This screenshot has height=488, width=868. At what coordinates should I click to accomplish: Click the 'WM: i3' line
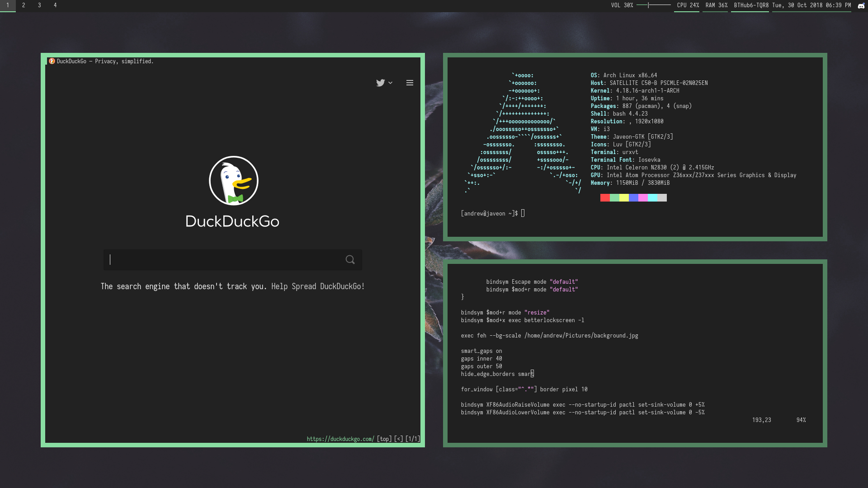[600, 129]
